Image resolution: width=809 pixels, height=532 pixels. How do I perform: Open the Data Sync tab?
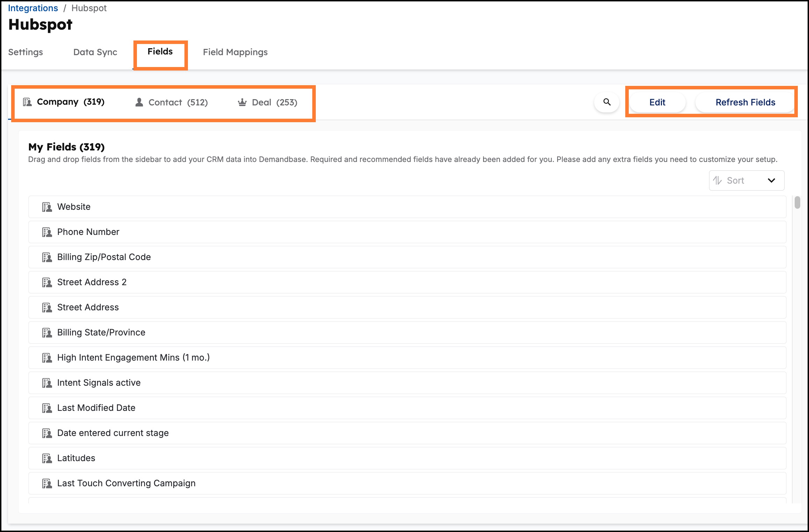95,52
